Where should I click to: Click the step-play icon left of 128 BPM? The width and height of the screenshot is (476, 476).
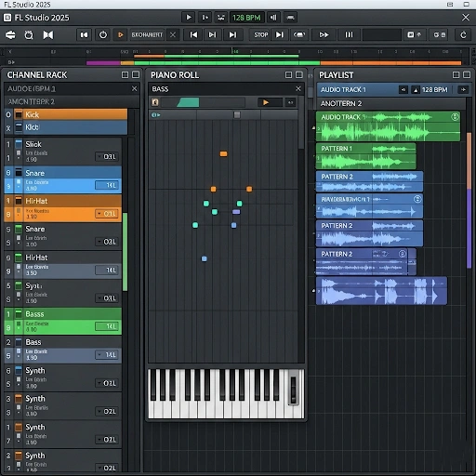coord(205,18)
